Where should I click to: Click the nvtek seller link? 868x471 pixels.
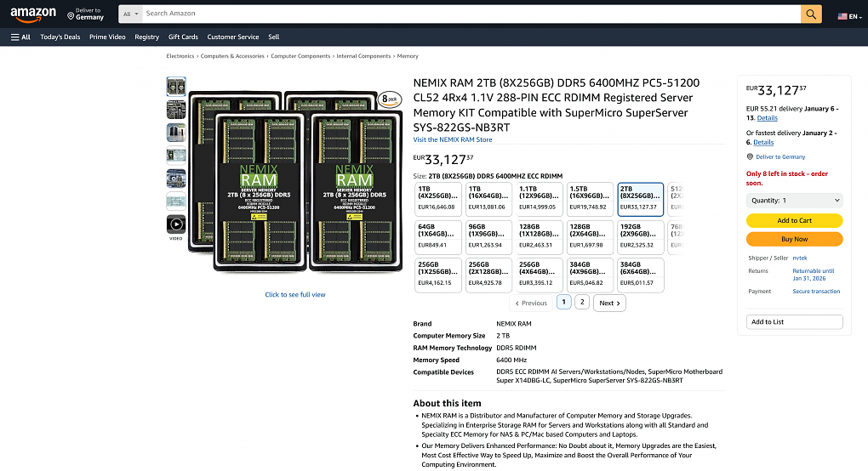pos(800,258)
